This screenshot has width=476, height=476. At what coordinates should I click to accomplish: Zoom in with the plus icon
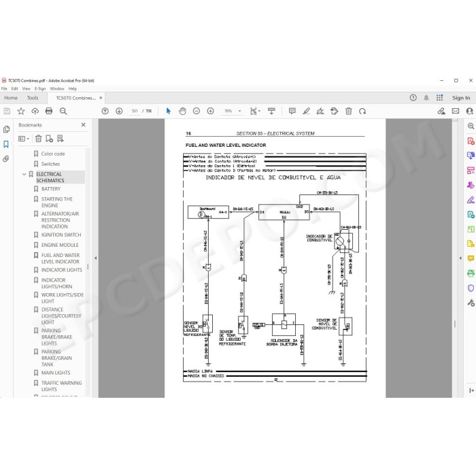[x=210, y=111]
